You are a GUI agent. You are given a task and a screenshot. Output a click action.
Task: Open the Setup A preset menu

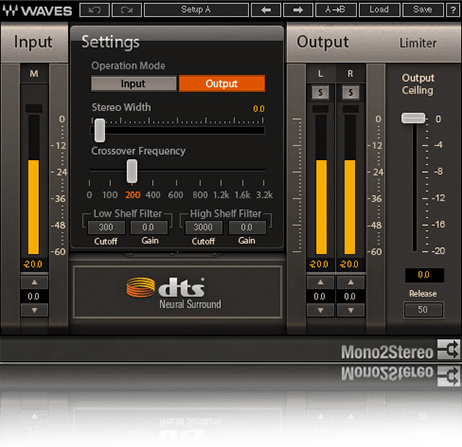[196, 10]
